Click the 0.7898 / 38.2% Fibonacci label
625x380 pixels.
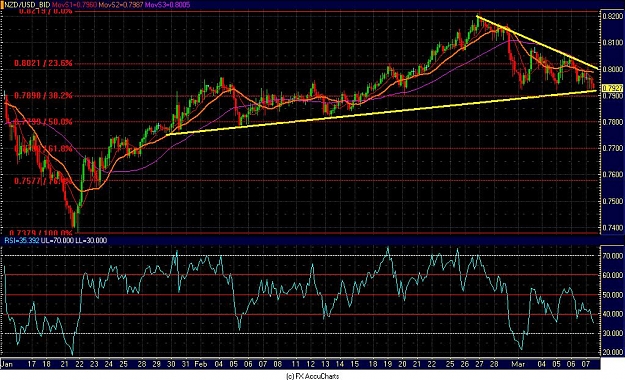tap(43, 95)
